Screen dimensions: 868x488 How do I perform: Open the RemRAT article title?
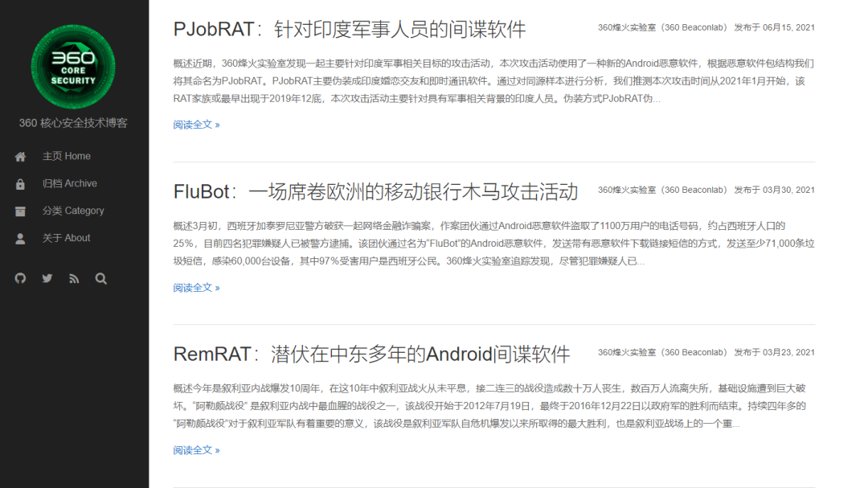(x=371, y=354)
